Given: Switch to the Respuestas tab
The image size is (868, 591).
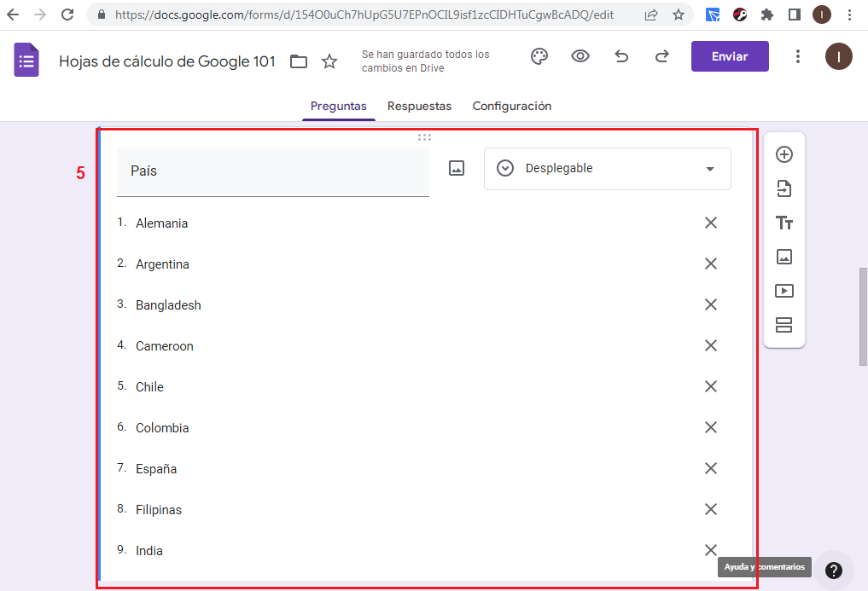Looking at the screenshot, I should click(x=419, y=107).
